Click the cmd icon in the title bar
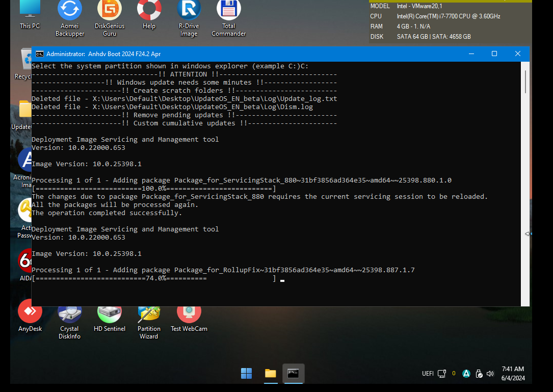The image size is (553, 392). point(40,54)
